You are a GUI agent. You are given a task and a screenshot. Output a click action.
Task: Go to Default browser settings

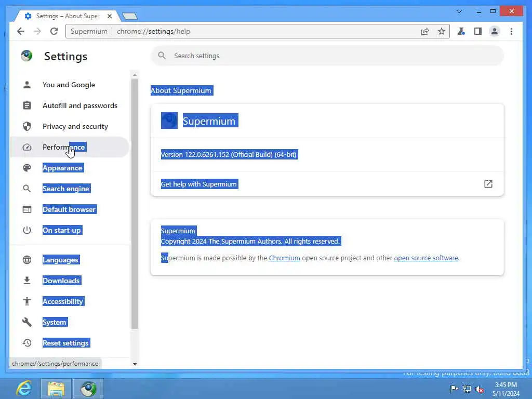point(70,209)
